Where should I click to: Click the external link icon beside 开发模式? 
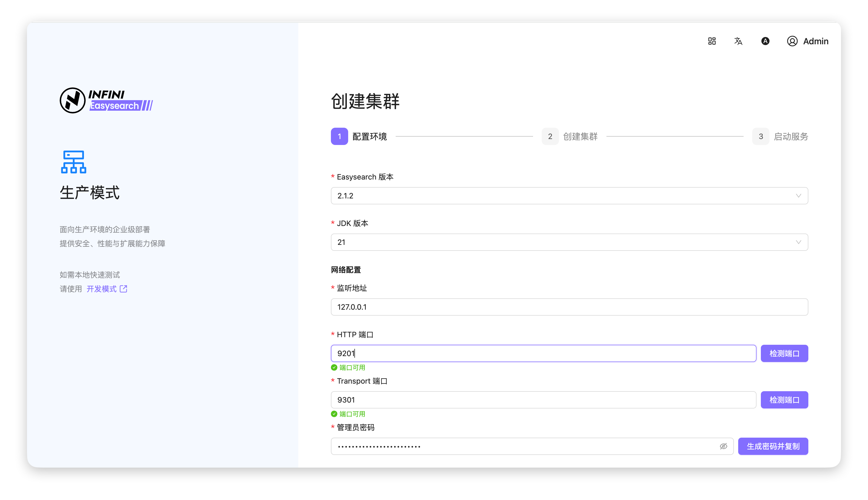124,289
